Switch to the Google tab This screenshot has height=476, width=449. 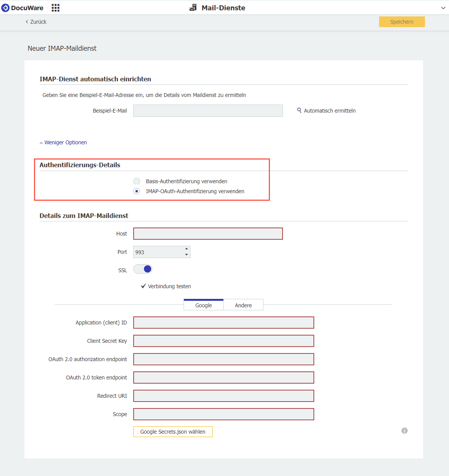pos(204,305)
